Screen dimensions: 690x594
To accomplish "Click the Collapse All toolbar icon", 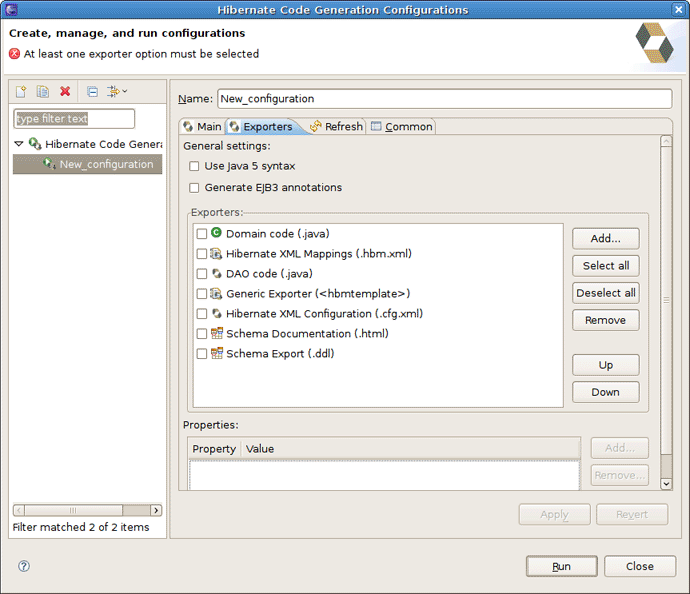I will point(92,91).
